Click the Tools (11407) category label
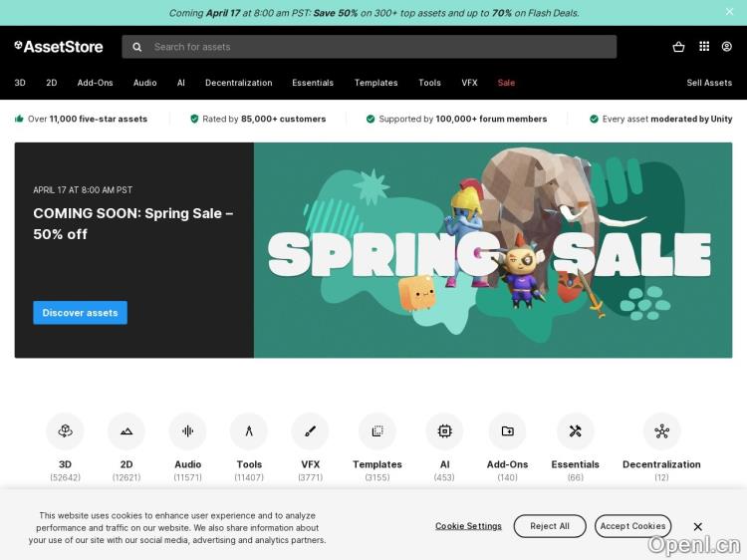 coord(249,470)
